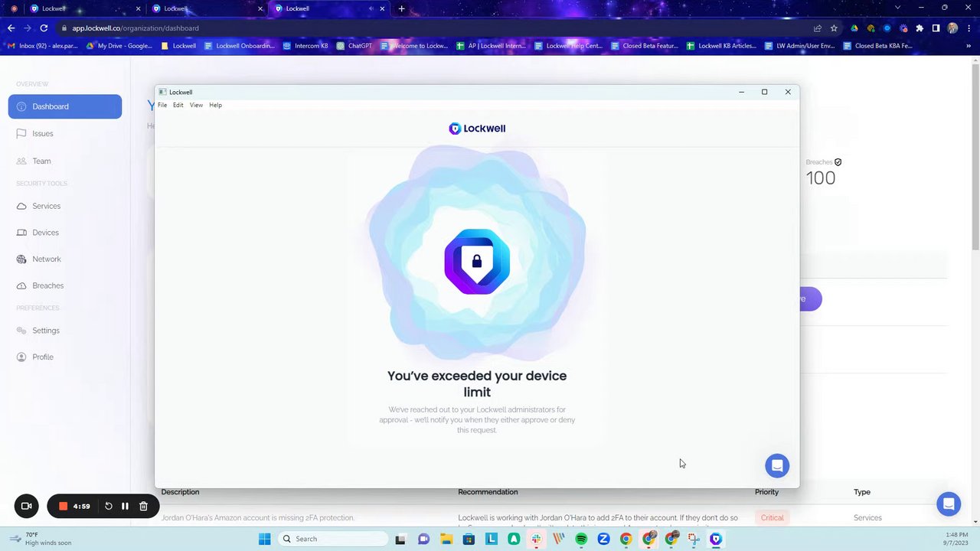This screenshot has height=551, width=980.
Task: Click the Network globe icon
Action: click(21, 259)
